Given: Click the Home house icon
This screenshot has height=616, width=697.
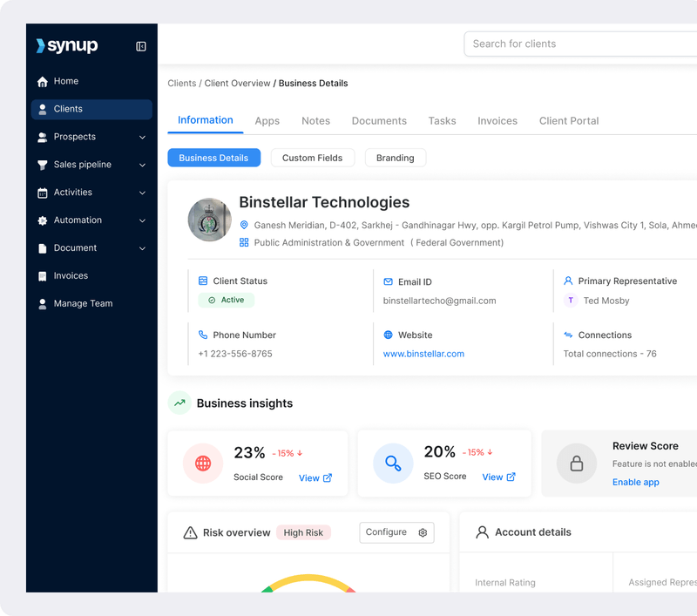Looking at the screenshot, I should [x=42, y=81].
